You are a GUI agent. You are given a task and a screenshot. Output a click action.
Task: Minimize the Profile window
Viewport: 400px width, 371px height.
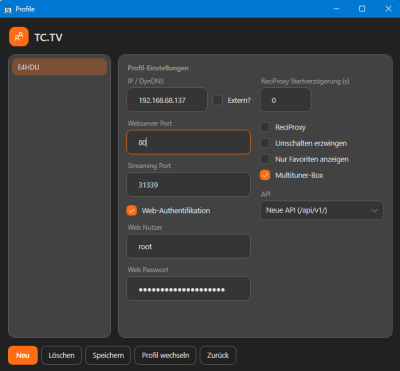point(336,9)
